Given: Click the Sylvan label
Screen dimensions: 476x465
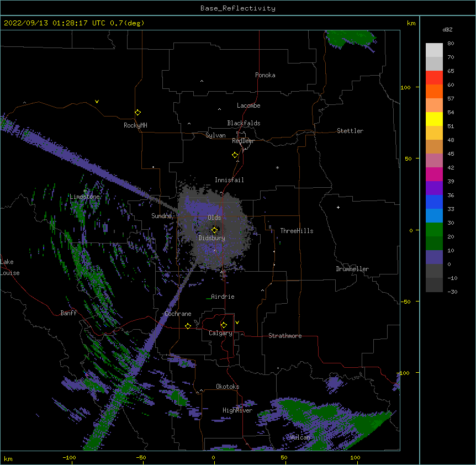Looking at the screenshot, I should [x=215, y=135].
